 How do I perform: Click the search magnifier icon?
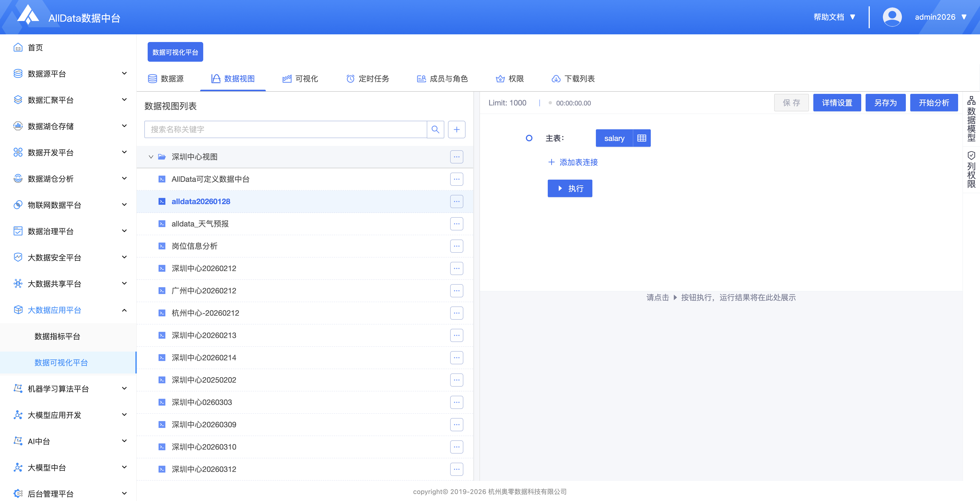coord(436,129)
